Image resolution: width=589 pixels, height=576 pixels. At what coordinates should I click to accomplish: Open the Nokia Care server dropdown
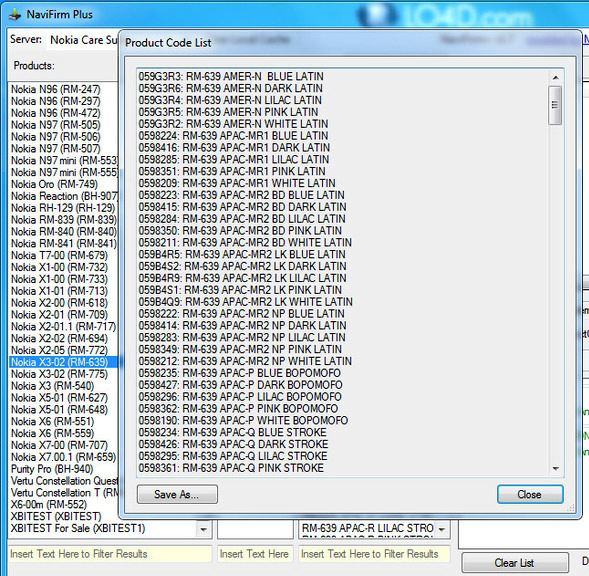coord(83,40)
